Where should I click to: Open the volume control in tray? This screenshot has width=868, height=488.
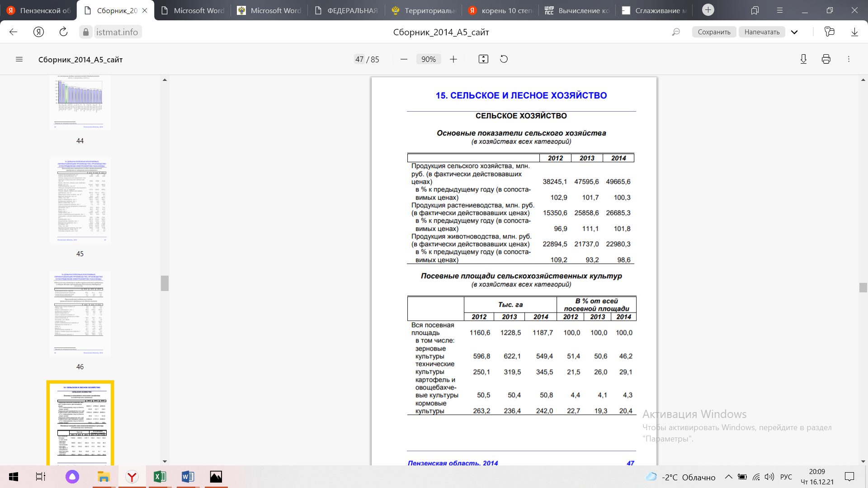769,477
